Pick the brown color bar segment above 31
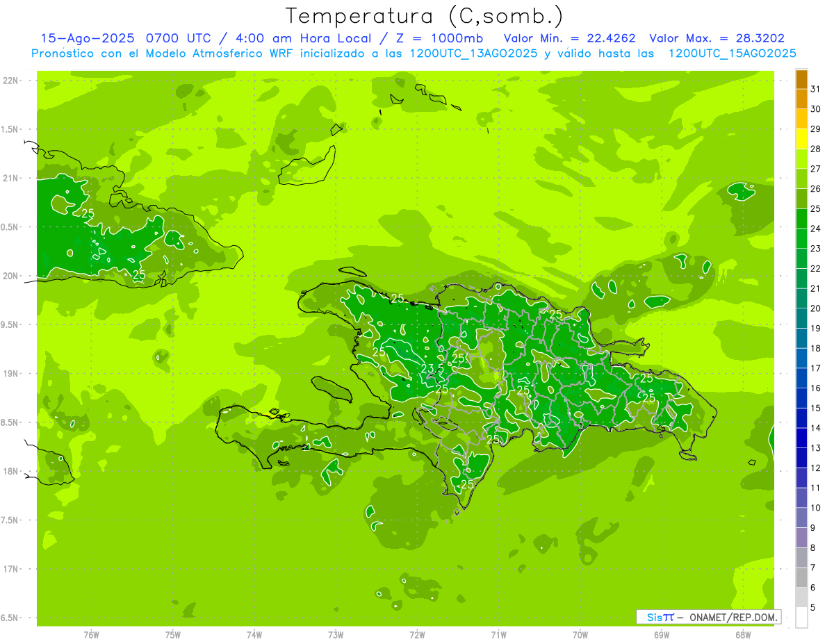The image size is (834, 644). pyautogui.click(x=801, y=80)
